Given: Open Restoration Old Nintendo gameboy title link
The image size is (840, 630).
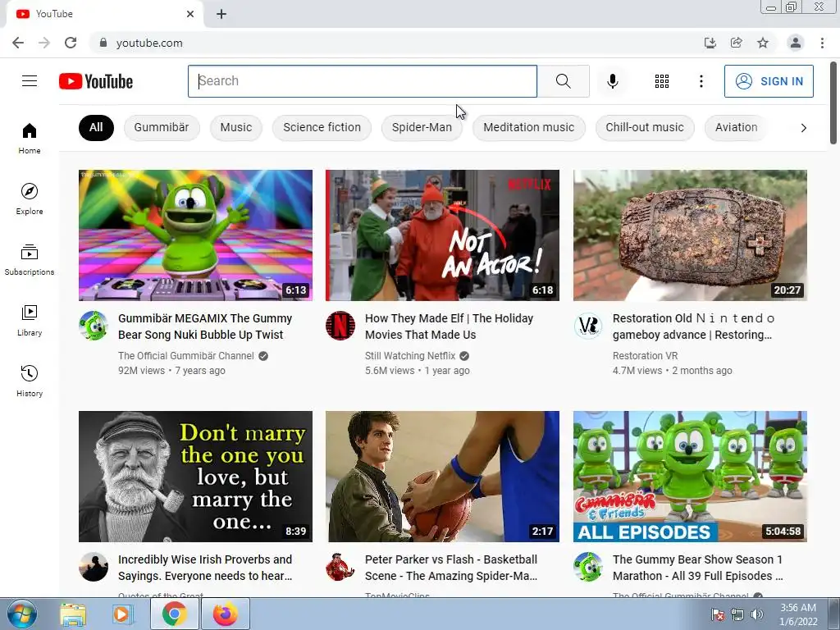Looking at the screenshot, I should [693, 326].
